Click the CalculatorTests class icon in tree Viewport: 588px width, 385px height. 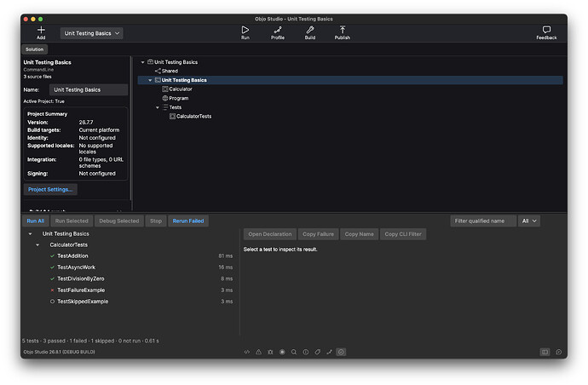click(x=172, y=116)
